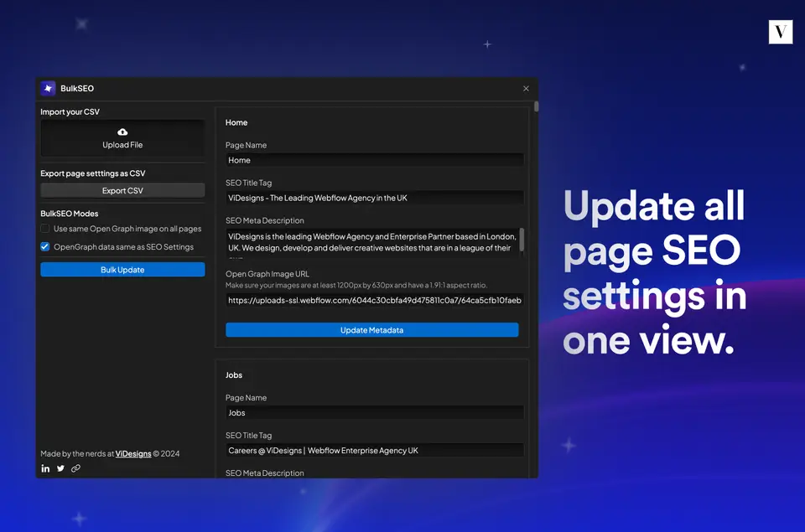
Task: Click the meta description textarea scrollbar
Action: 522,240
